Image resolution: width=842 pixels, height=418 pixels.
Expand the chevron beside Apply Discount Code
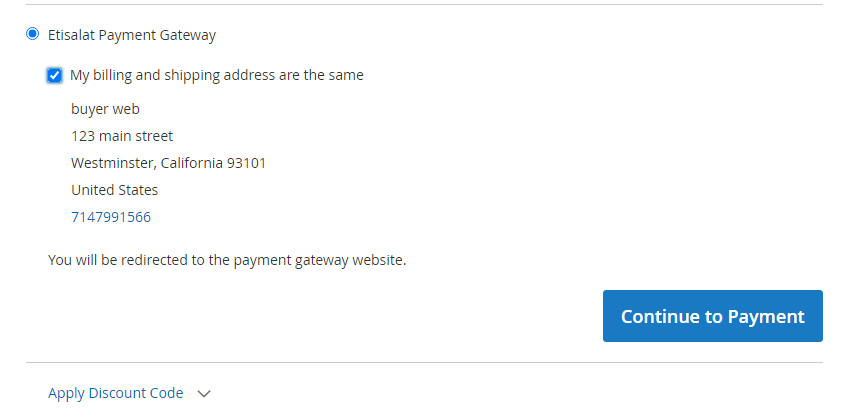tap(204, 394)
